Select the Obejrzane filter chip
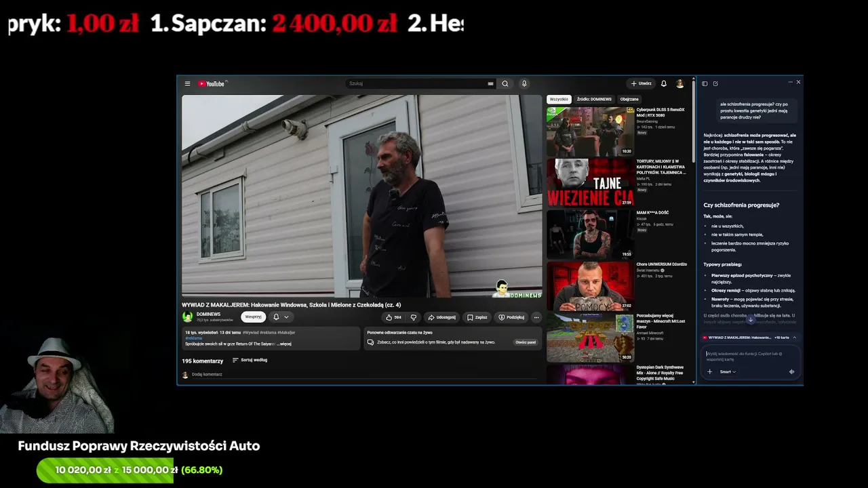The image size is (868, 488). pyautogui.click(x=629, y=99)
